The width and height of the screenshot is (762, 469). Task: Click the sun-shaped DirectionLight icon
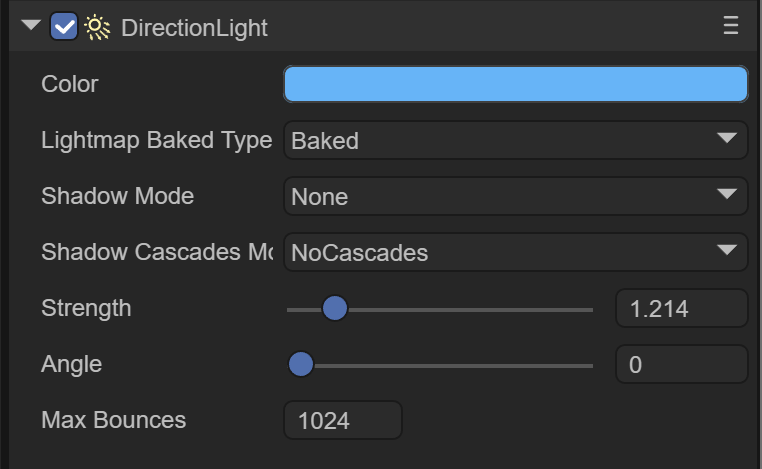coord(97,28)
